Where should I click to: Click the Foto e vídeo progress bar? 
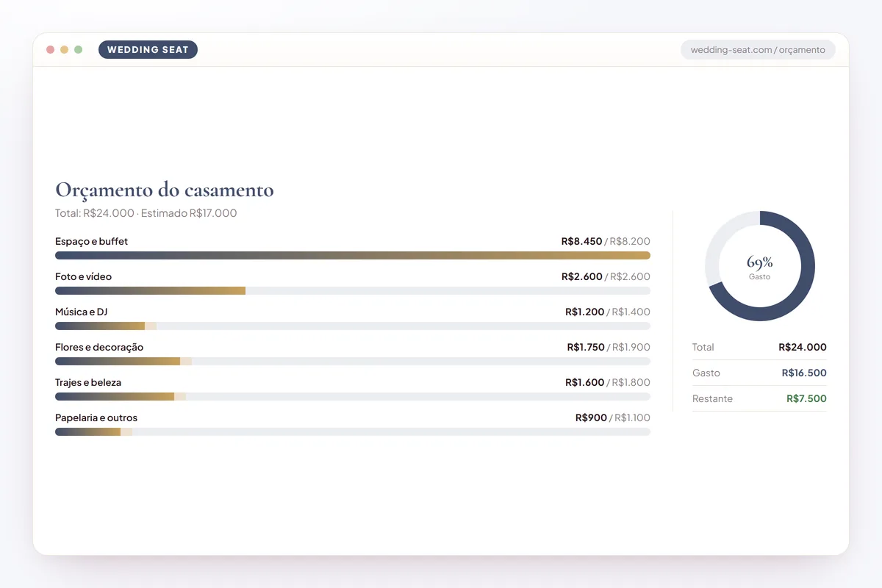click(353, 291)
